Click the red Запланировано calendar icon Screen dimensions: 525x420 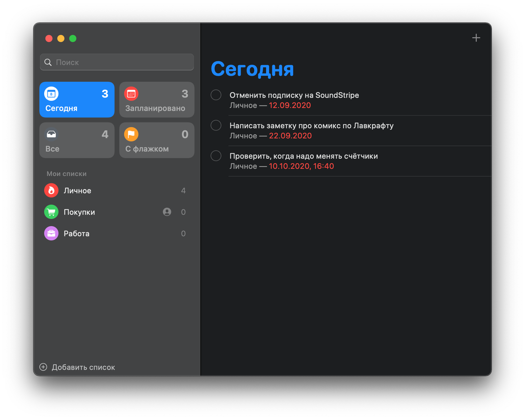pos(131,94)
